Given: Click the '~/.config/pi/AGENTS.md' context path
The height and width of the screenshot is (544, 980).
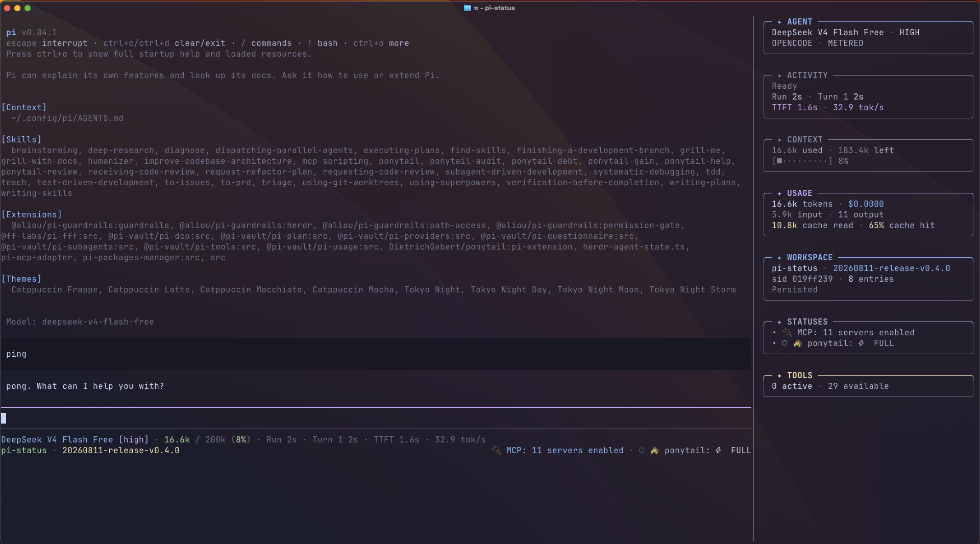Looking at the screenshot, I should 67,118.
